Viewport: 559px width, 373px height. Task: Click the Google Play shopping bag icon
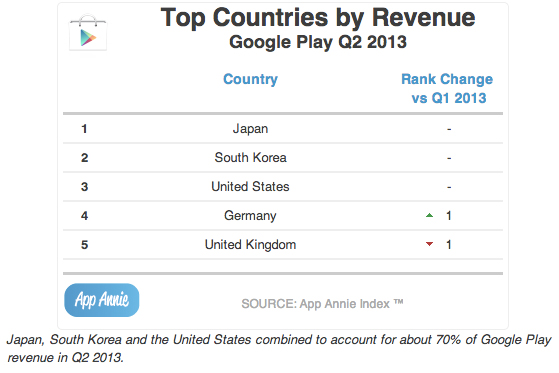click(x=88, y=32)
